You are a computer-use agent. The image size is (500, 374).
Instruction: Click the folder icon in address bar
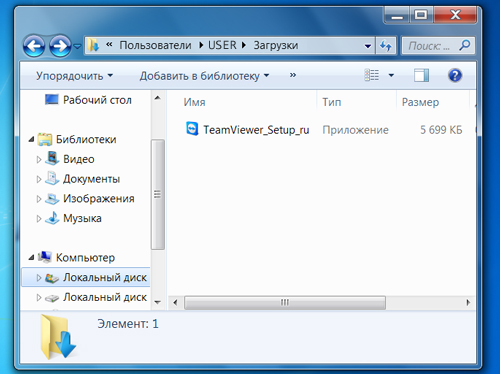[93, 45]
